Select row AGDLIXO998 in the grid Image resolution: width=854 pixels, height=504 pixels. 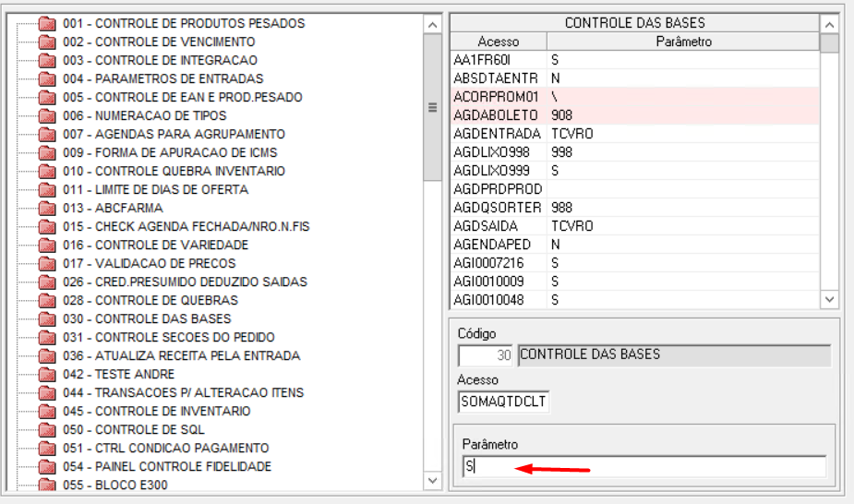pos(634,152)
